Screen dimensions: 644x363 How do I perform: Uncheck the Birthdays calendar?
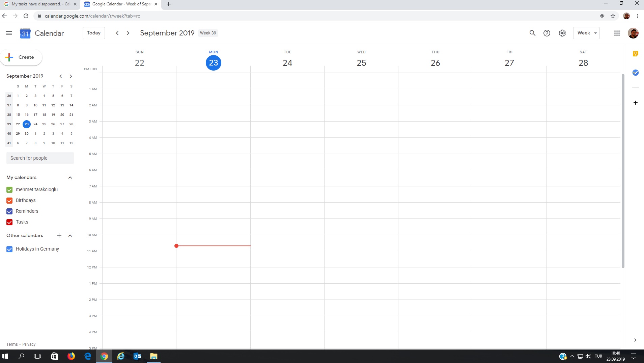(x=9, y=200)
